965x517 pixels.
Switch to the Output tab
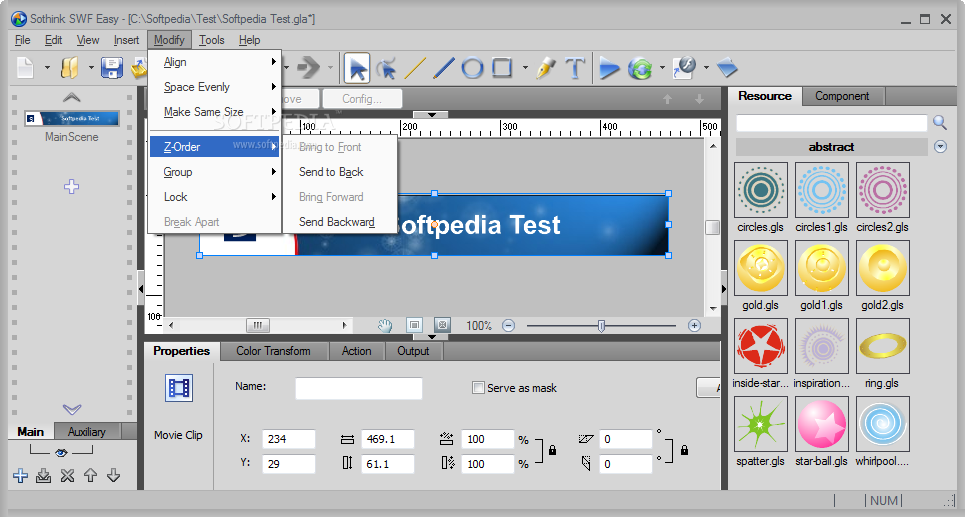pos(413,351)
